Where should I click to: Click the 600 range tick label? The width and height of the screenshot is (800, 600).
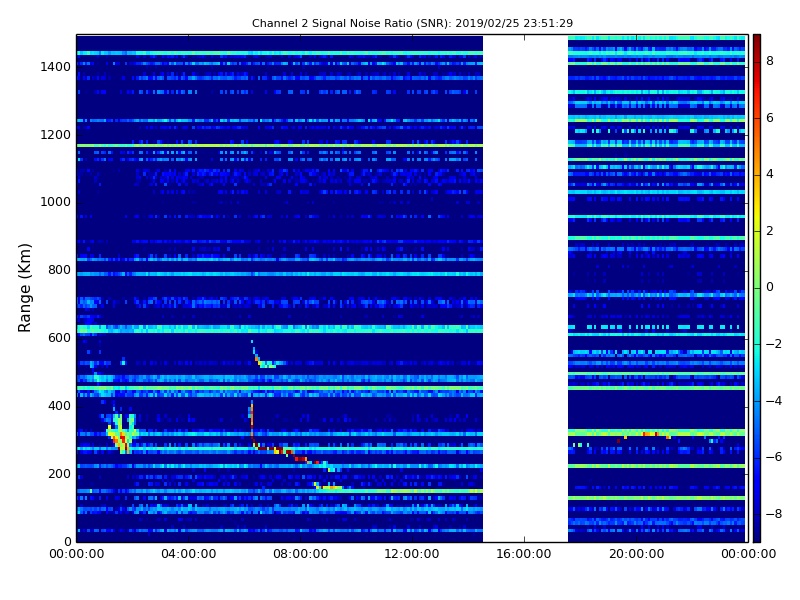pyautogui.click(x=59, y=338)
